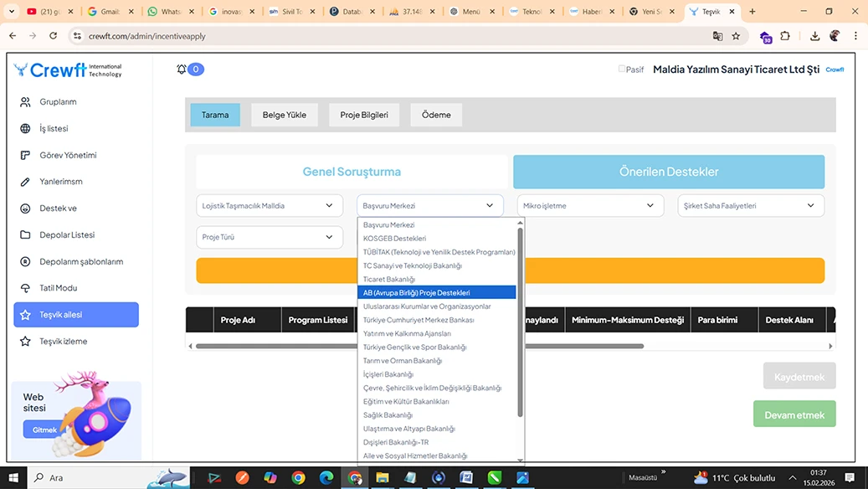868x489 pixels.
Task: Open Görev Yönetimi via its sidebar icon
Action: [x=23, y=155]
